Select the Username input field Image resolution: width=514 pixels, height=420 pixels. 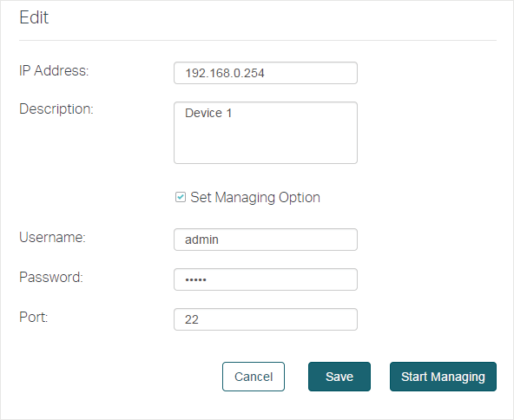[266, 240]
